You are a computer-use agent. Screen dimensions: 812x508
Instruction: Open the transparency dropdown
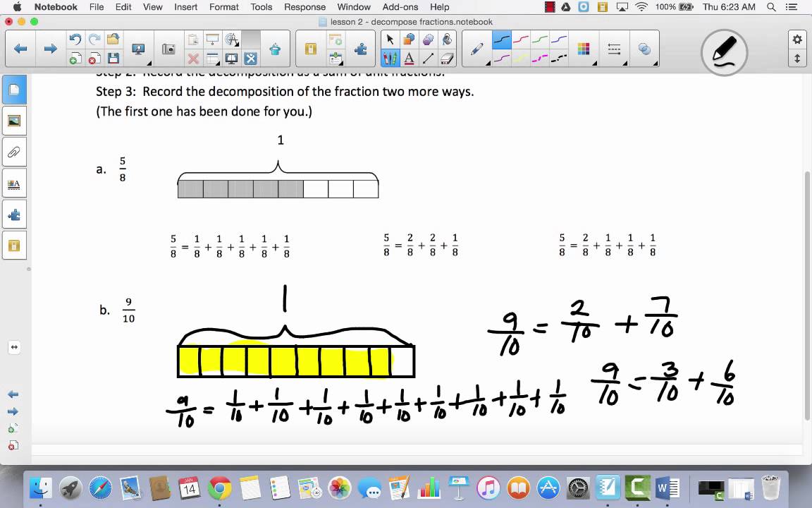coord(645,50)
